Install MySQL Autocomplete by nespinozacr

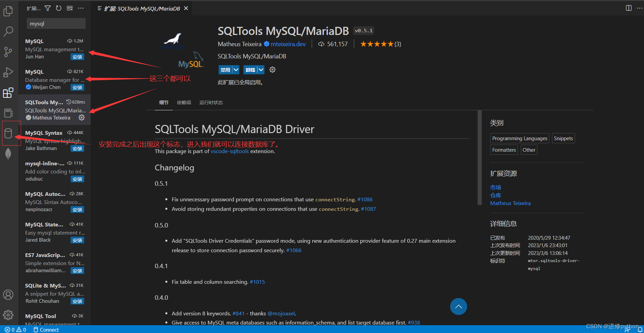pos(77,210)
